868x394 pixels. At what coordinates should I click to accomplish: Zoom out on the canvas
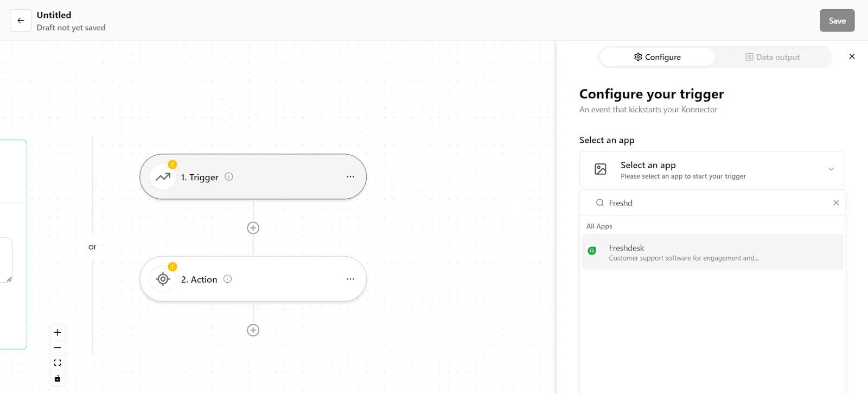click(x=58, y=348)
